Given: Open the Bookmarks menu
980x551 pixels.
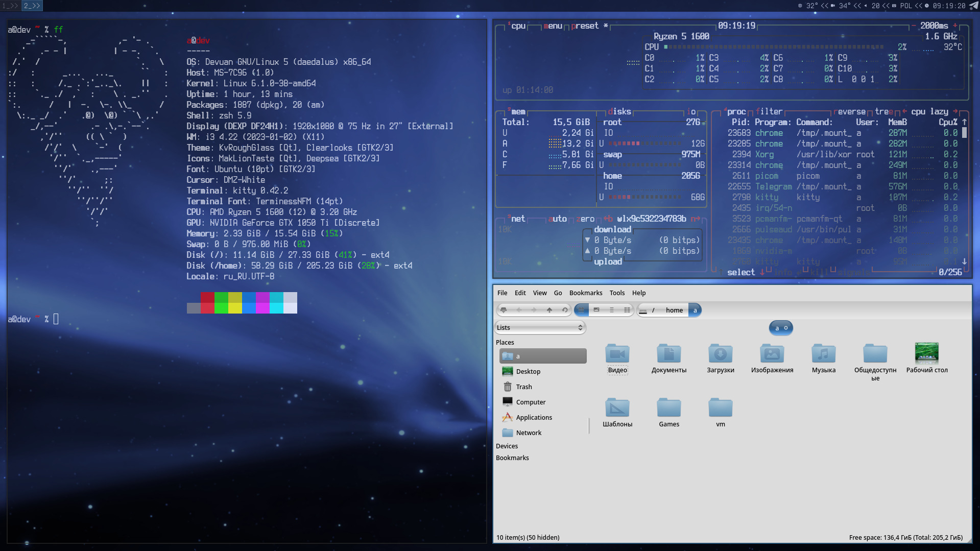Looking at the screenshot, I should (585, 293).
